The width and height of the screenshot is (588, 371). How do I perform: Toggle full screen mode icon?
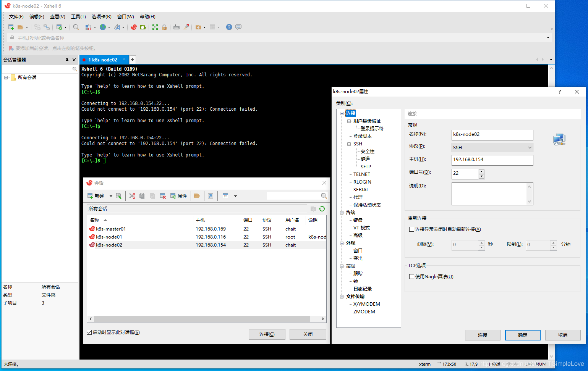click(155, 27)
